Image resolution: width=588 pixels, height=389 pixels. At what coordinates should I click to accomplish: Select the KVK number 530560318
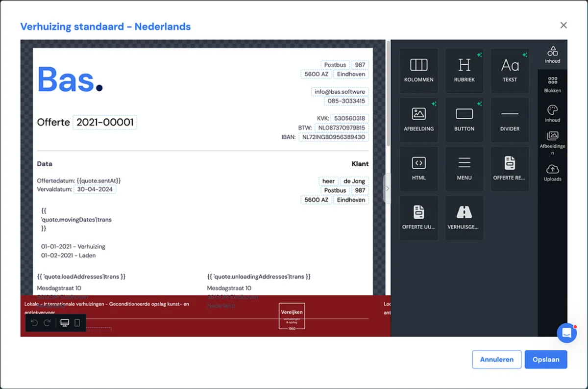(349, 118)
